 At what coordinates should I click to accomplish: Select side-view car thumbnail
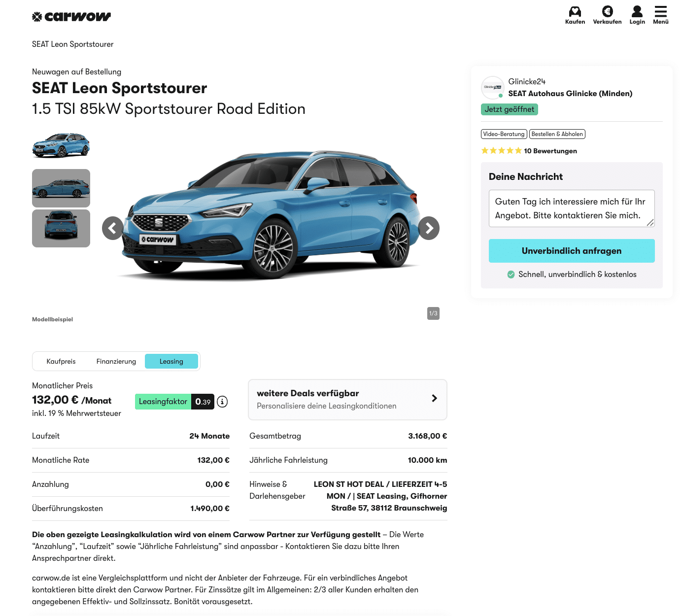(x=61, y=188)
